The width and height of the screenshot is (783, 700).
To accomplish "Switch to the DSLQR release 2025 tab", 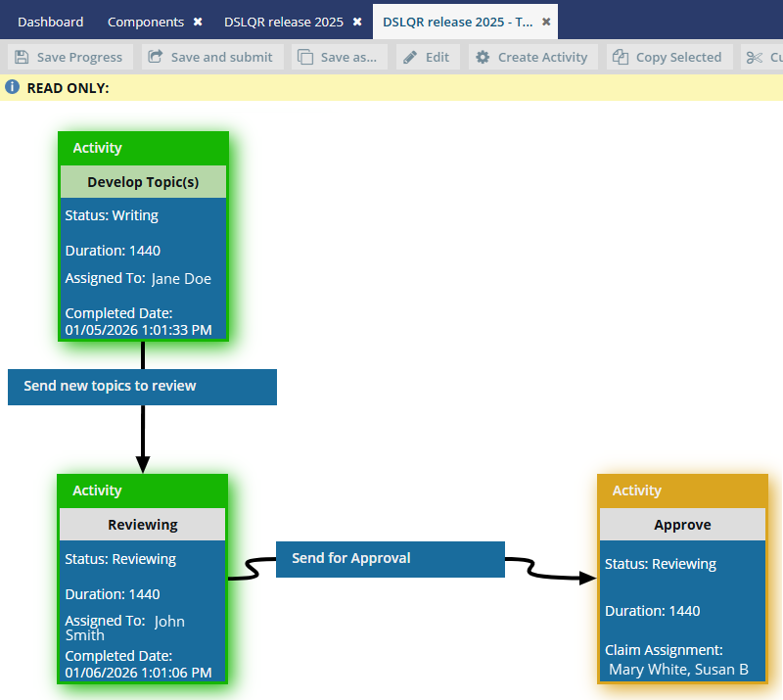I will click(283, 22).
